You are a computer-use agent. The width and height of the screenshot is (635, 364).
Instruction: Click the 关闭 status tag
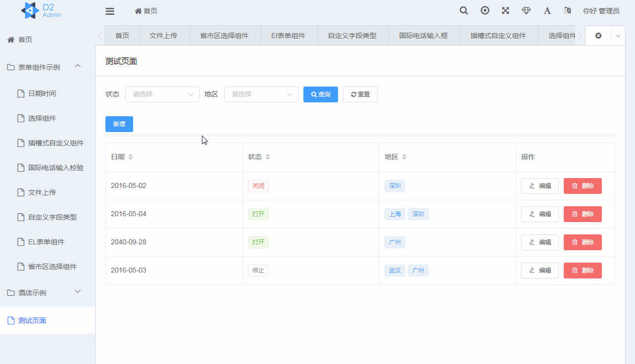click(258, 186)
